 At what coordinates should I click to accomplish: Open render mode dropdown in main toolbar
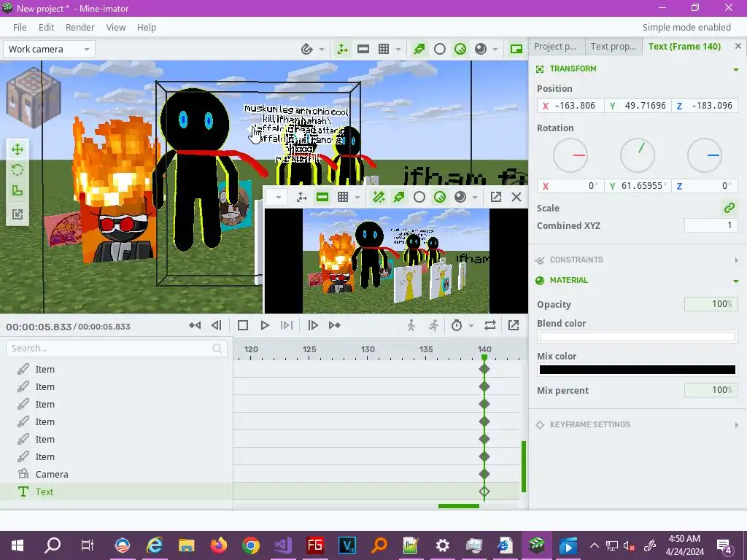pyautogui.click(x=495, y=50)
